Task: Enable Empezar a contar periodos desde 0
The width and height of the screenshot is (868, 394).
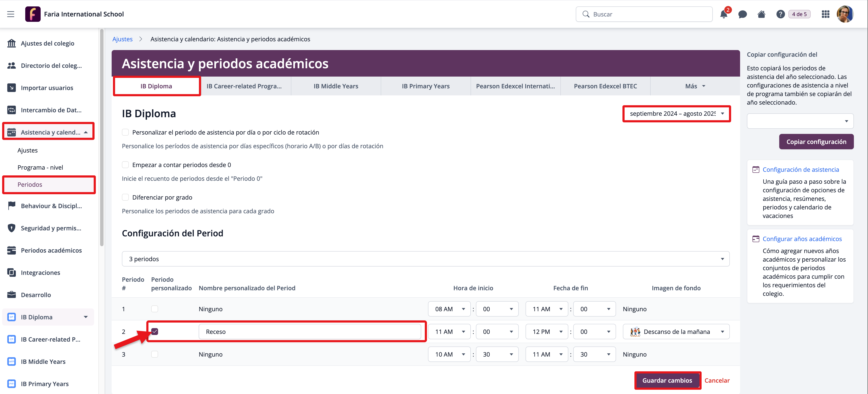Action: click(x=125, y=165)
